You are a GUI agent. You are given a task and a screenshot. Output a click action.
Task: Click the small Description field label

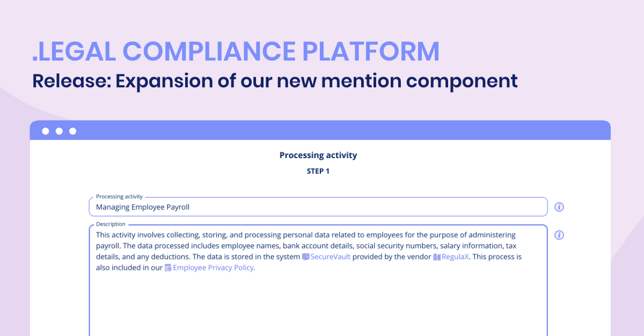pos(111,224)
